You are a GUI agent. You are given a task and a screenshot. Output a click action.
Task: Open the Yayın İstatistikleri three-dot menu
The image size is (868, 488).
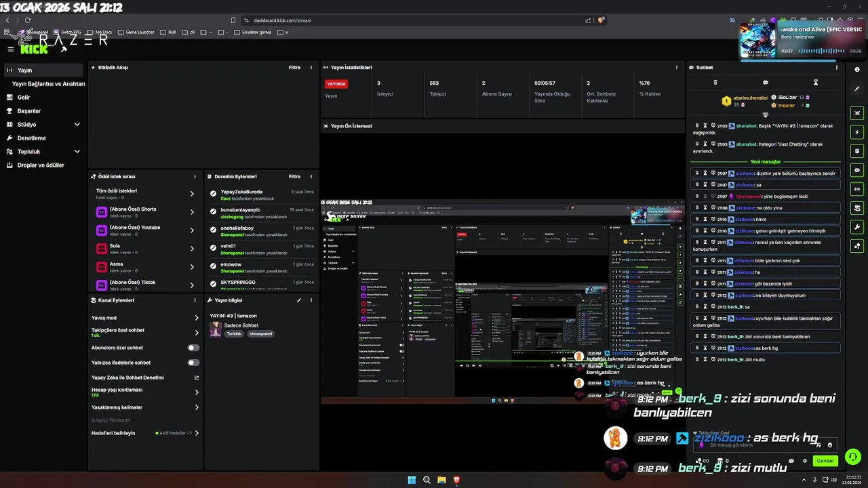pos(676,68)
